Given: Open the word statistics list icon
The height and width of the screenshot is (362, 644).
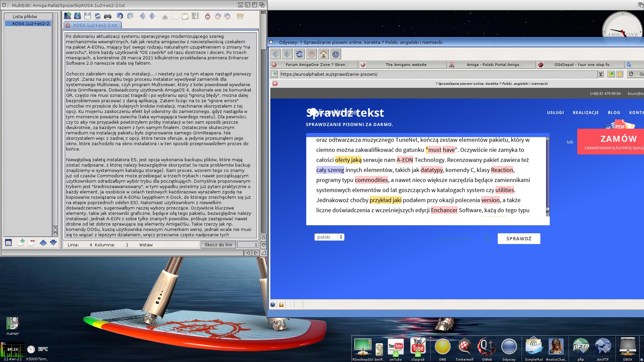Looking at the screenshot, I should (195, 16).
